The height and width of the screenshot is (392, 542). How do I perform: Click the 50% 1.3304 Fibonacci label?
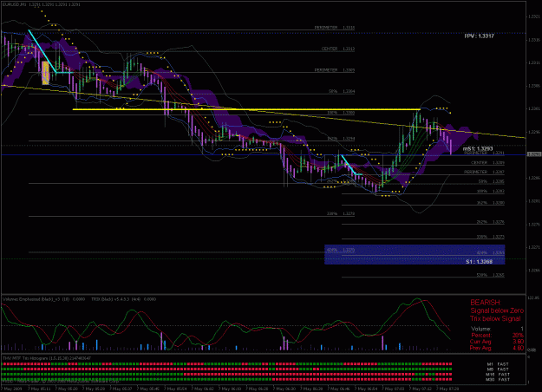point(342,92)
